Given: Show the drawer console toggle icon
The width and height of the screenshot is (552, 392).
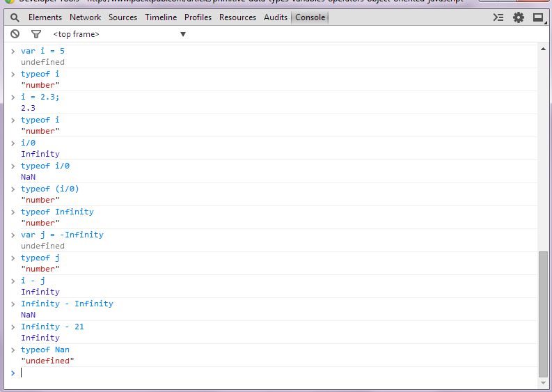Looking at the screenshot, I should pos(498,17).
